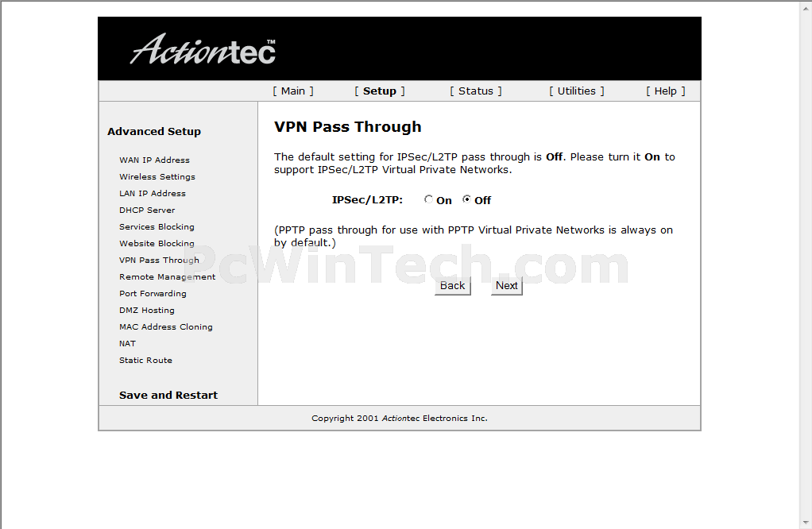
Task: Click the scrollbar down arrow
Action: 806,523
